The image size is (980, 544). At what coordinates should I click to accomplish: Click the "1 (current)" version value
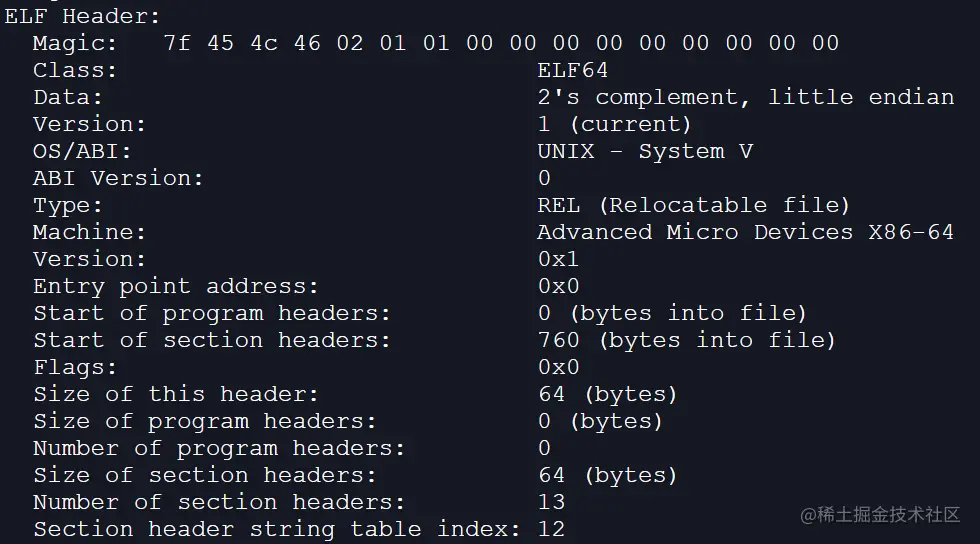coord(614,124)
